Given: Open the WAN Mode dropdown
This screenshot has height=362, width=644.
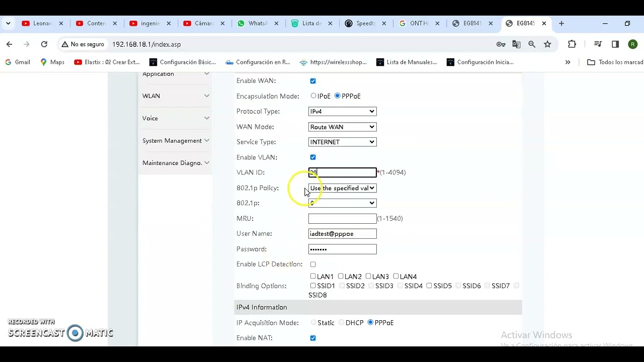Looking at the screenshot, I should [342, 127].
